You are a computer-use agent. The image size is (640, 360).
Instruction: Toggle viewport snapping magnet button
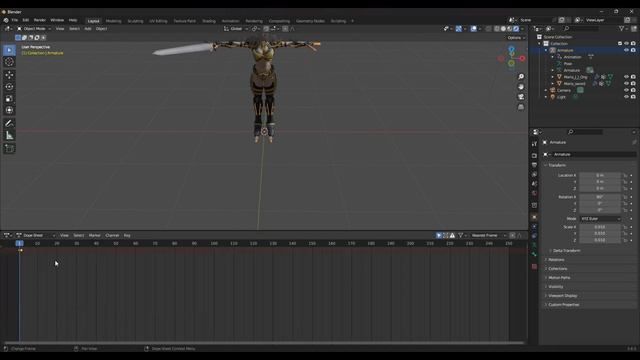click(x=266, y=29)
